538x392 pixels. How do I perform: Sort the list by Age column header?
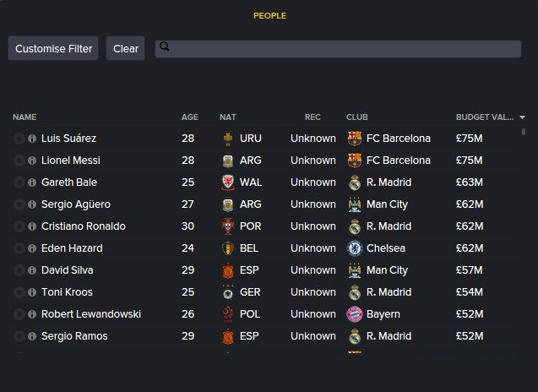190,117
